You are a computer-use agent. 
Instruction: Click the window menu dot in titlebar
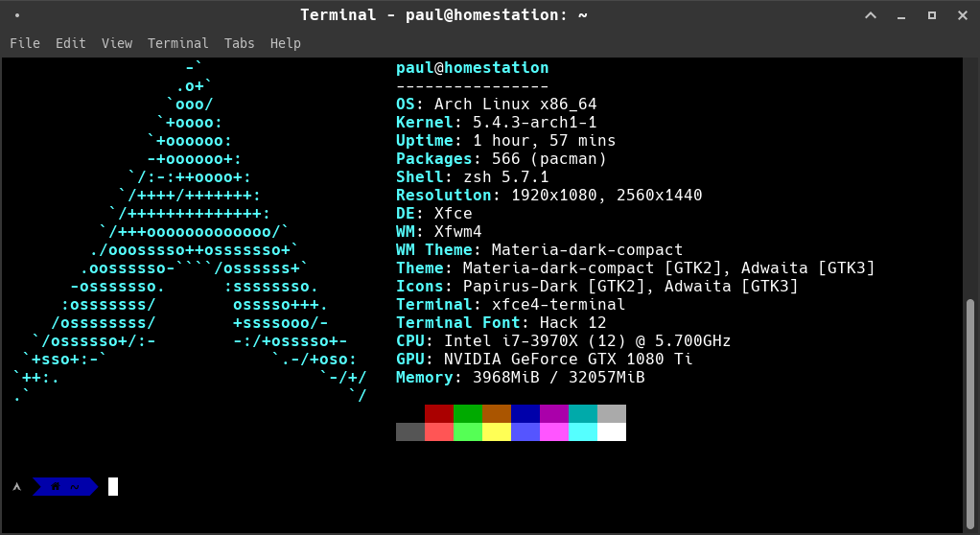(17, 15)
